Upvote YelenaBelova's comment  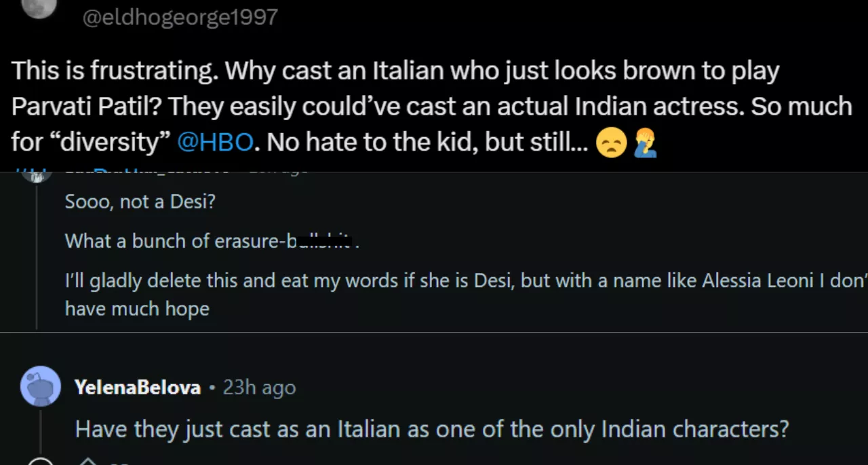[x=88, y=462]
